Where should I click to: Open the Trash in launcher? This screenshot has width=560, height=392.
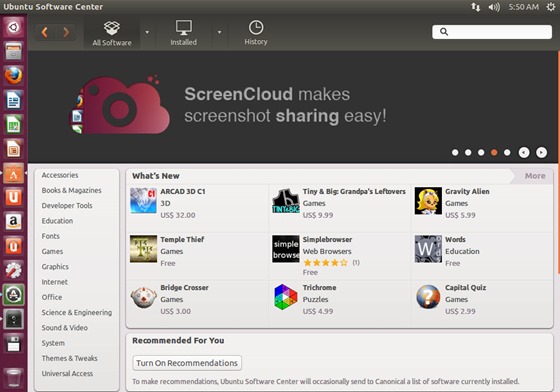click(x=14, y=378)
